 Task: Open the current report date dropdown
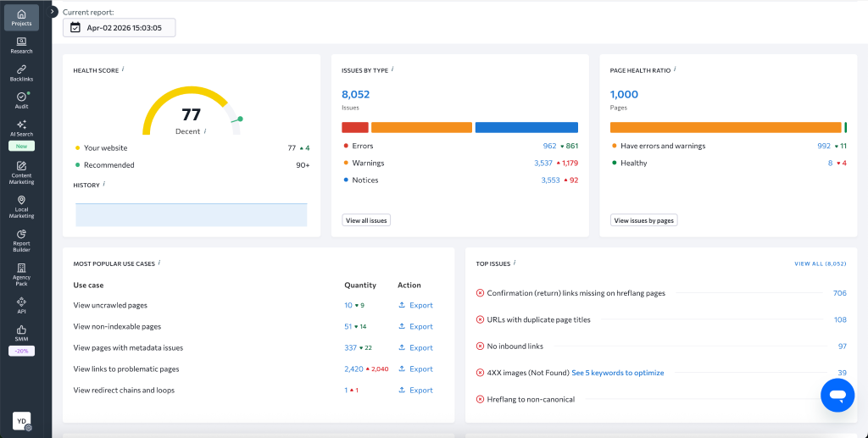coord(119,28)
